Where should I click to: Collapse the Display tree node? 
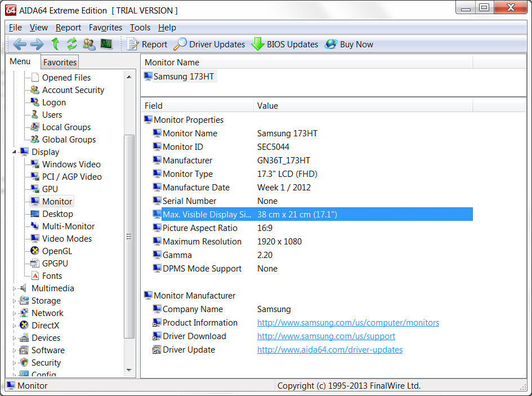point(14,152)
